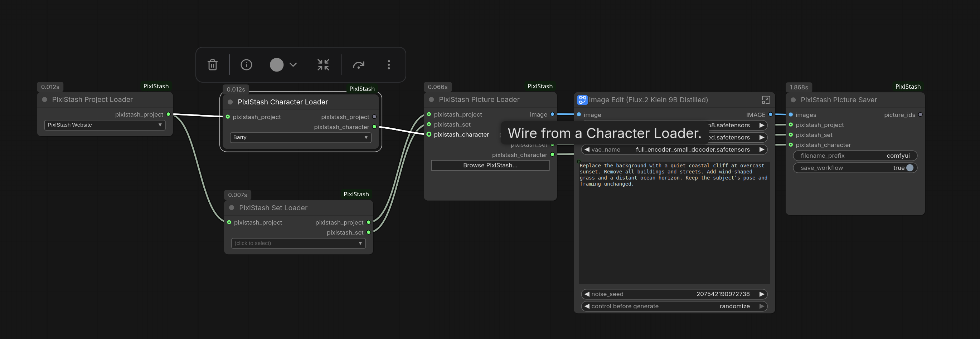The height and width of the screenshot is (339, 980).
Task: Click Picture Loader pixlstash_set input port
Action: 429,124
